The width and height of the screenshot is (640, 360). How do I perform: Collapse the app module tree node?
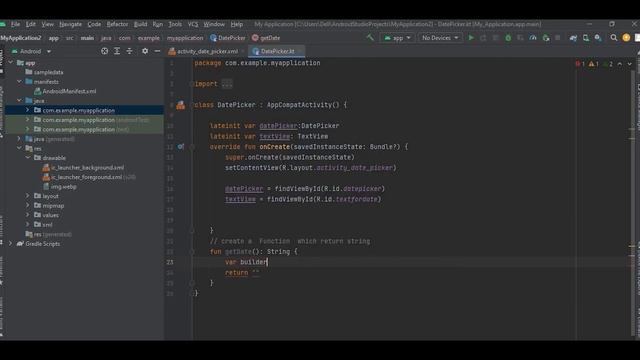coord(11,62)
